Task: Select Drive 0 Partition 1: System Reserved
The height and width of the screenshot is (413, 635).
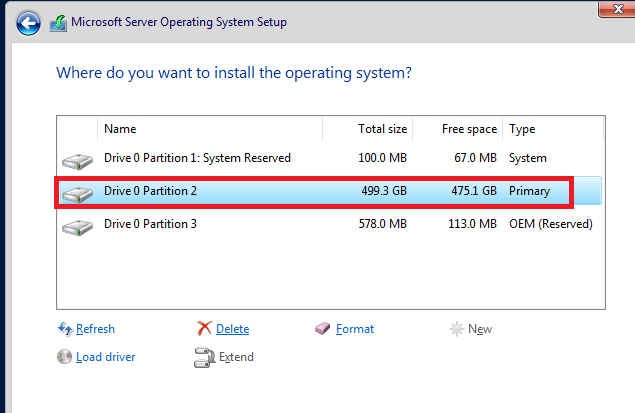Action: (197, 158)
